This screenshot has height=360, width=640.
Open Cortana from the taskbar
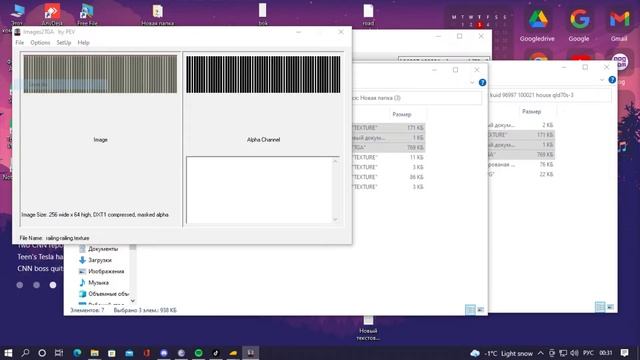42,353
